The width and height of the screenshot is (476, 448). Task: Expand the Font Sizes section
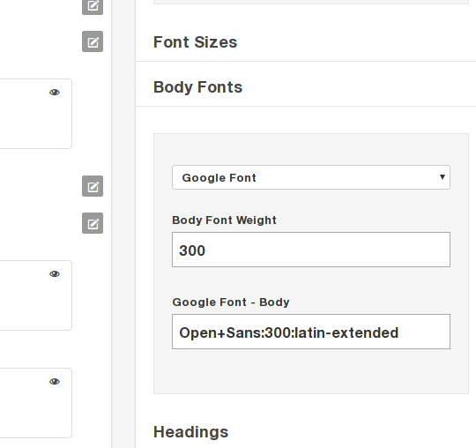[195, 42]
